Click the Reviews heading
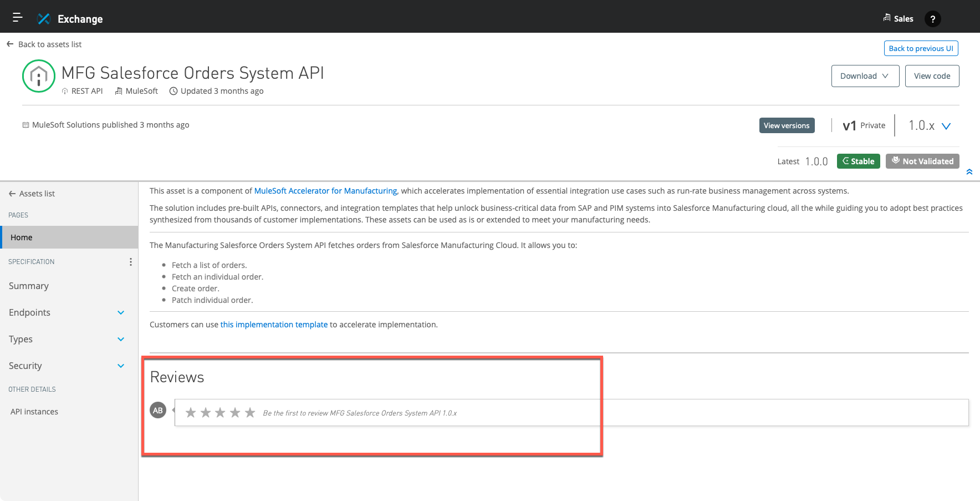The height and width of the screenshot is (501, 980). click(177, 377)
